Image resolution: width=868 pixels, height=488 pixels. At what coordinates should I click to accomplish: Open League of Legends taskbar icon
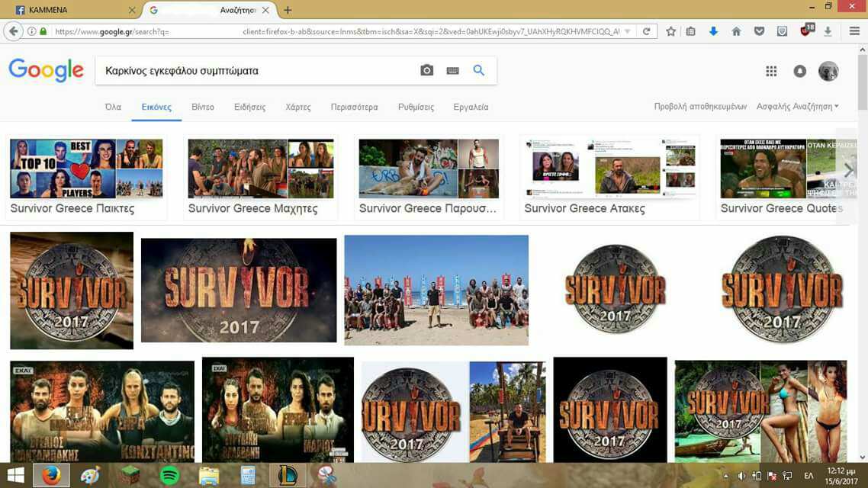pyautogui.click(x=288, y=476)
